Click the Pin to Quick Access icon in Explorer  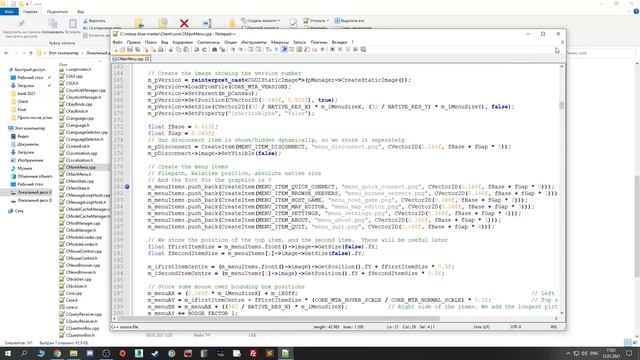pyautogui.click(x=22, y=23)
